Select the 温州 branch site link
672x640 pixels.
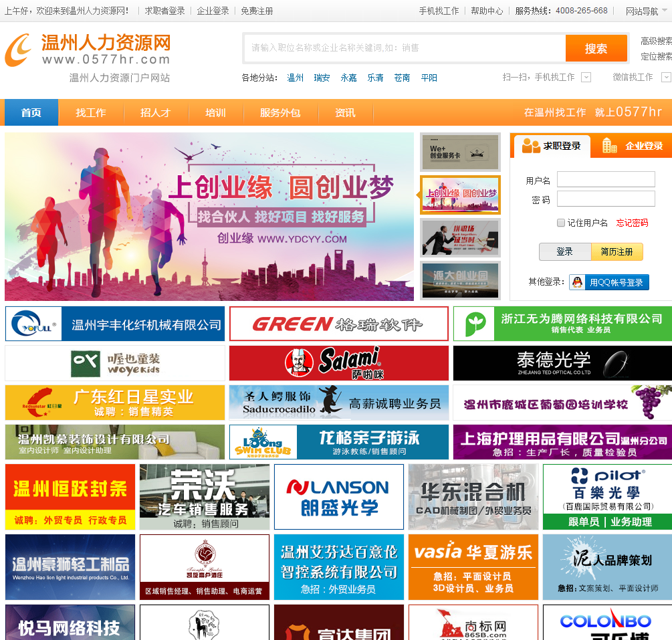point(296,78)
